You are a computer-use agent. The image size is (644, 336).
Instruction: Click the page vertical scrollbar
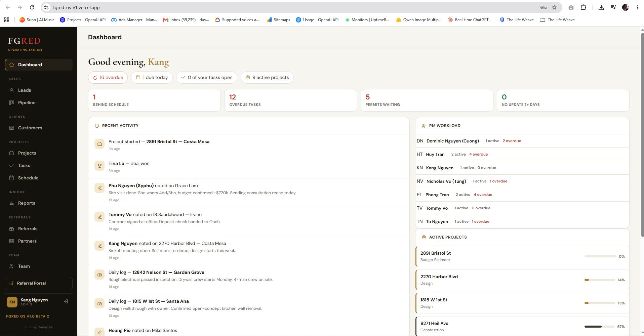click(x=642, y=134)
